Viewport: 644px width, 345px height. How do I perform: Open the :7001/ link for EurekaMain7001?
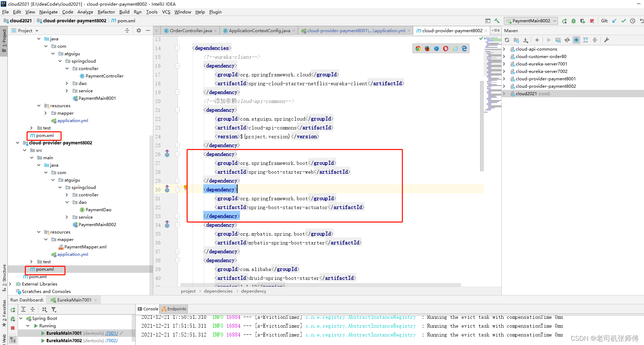pyautogui.click(x=112, y=333)
